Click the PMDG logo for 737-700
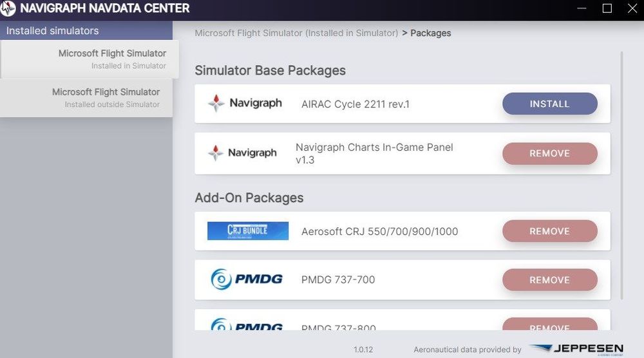Viewport: 644px width, 358px height. click(x=247, y=279)
